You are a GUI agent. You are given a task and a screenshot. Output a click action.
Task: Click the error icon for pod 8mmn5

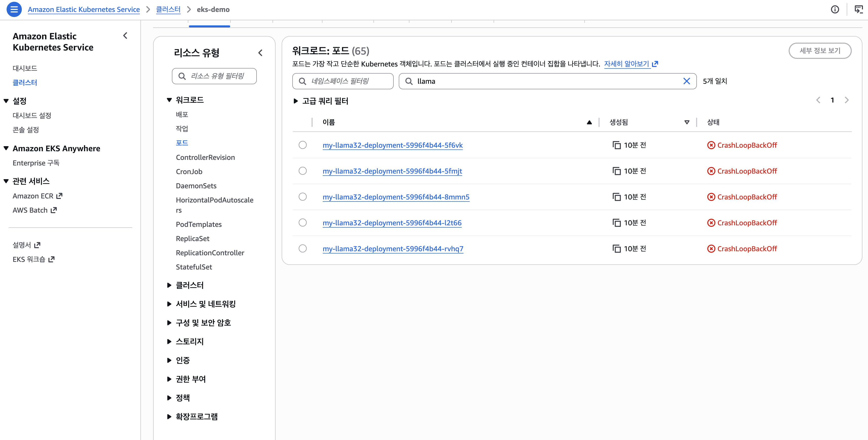(x=711, y=197)
